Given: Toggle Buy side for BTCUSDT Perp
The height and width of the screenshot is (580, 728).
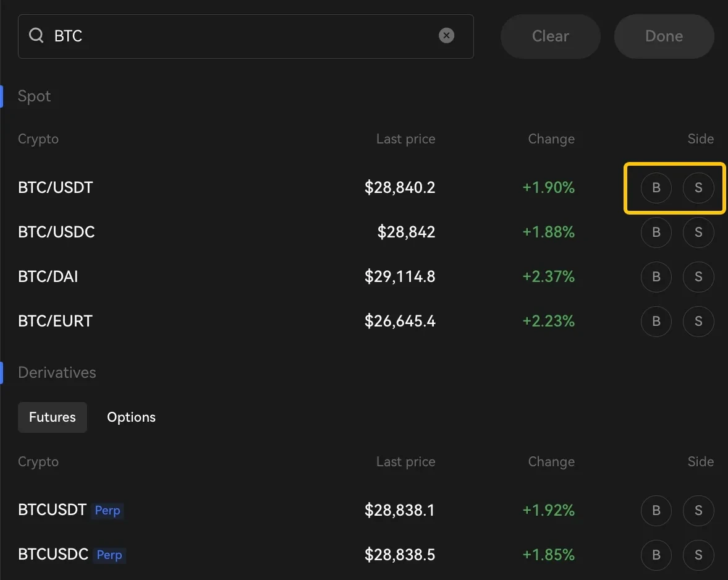Looking at the screenshot, I should tap(656, 510).
